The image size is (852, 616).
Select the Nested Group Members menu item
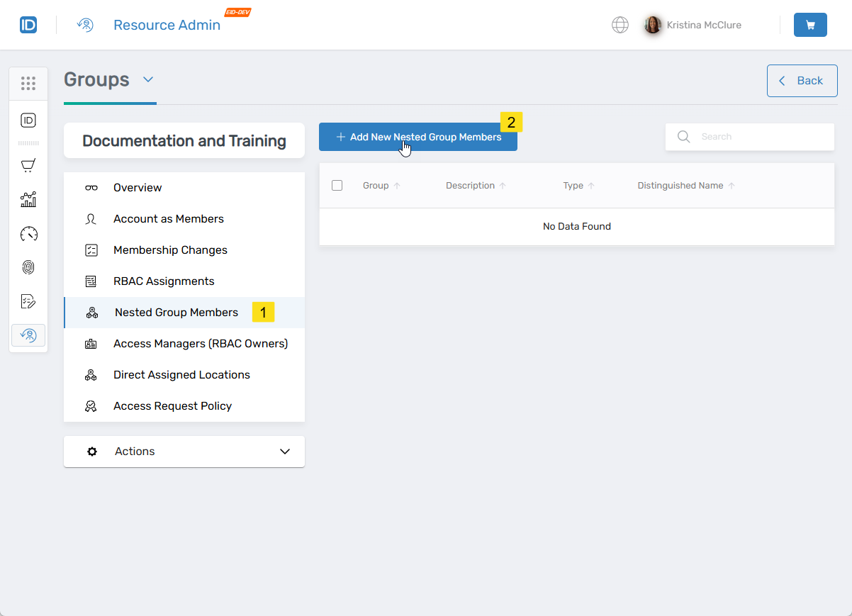176,312
